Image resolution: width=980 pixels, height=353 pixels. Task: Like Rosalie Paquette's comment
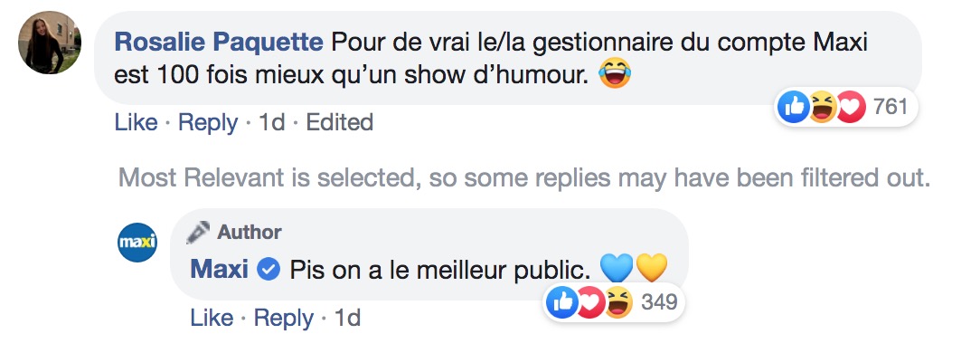[136, 122]
